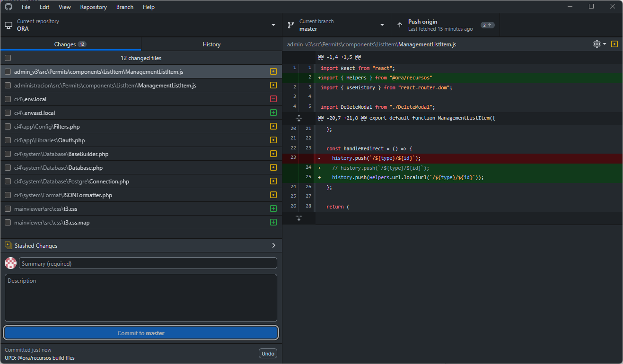Click the branch icon next to Current branch

click(291, 25)
